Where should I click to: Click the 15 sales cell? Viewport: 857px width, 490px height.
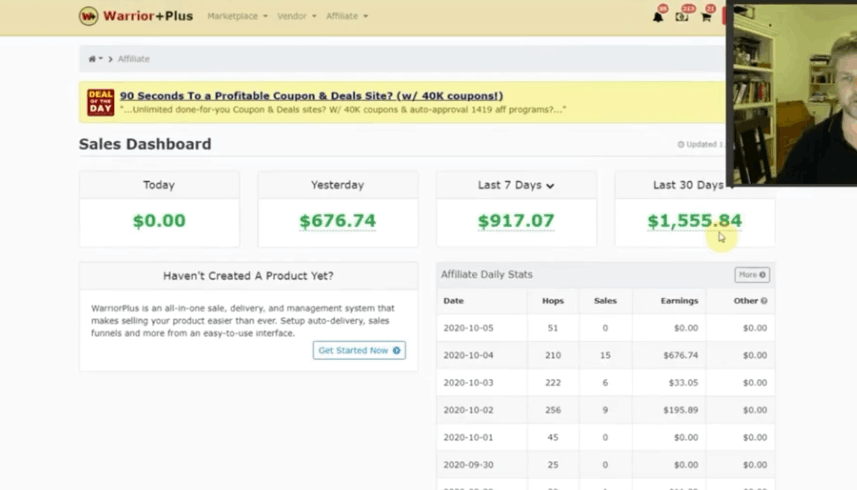point(605,355)
